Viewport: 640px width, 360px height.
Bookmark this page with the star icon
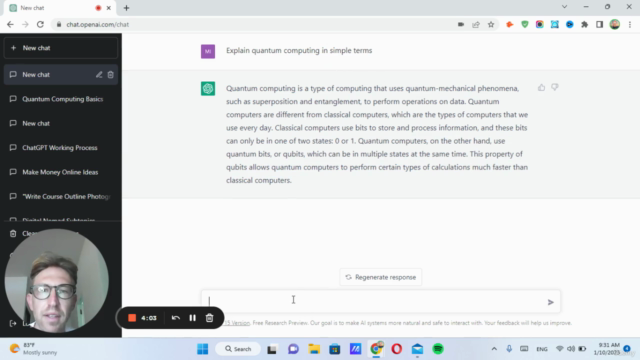tap(491, 24)
